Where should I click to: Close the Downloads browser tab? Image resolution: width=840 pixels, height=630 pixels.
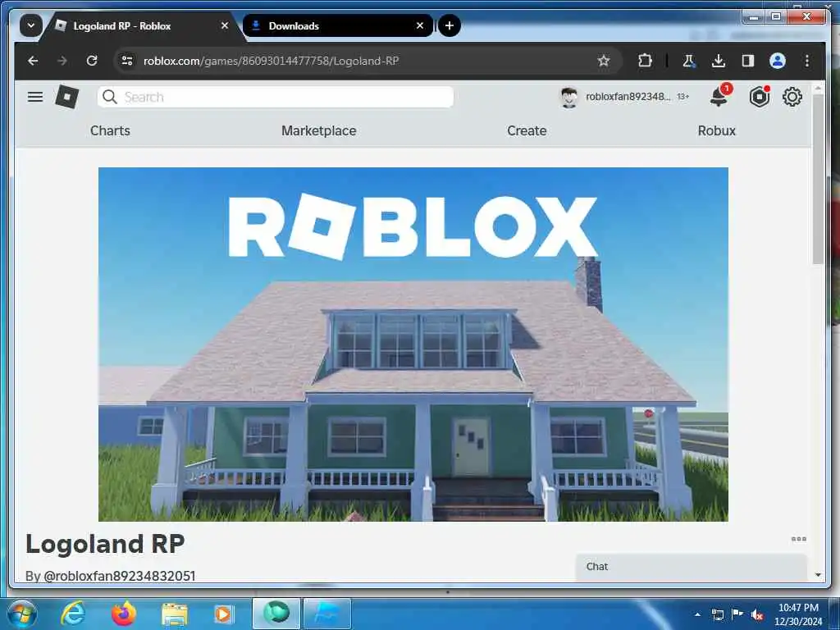(x=419, y=25)
